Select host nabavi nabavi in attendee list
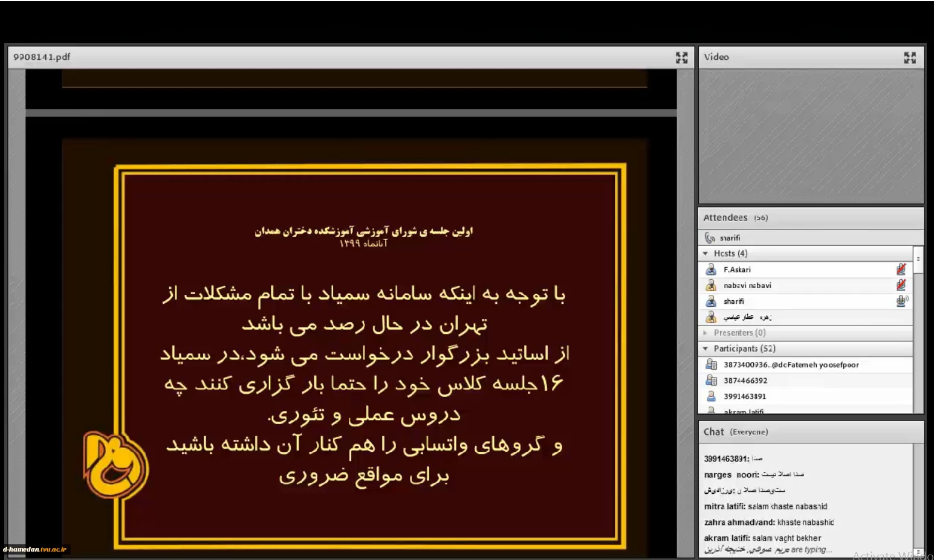 click(805, 285)
